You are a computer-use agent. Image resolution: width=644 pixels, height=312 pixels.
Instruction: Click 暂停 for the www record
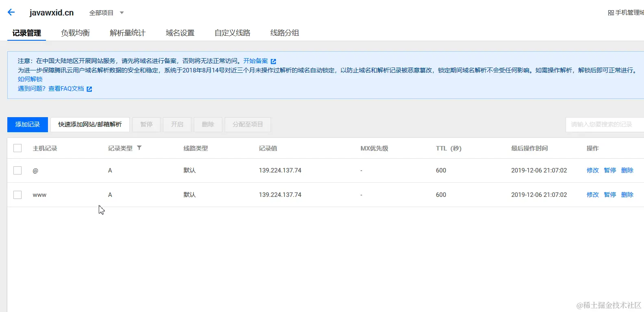pos(610,195)
